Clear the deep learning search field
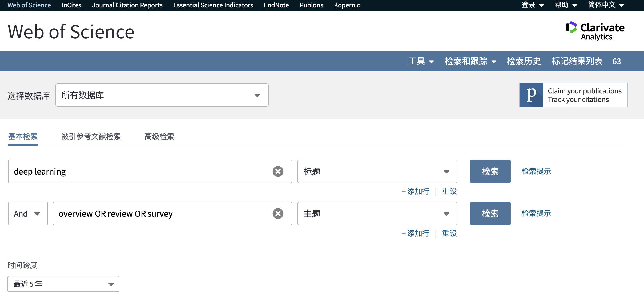This screenshot has width=644, height=301. pyautogui.click(x=278, y=171)
